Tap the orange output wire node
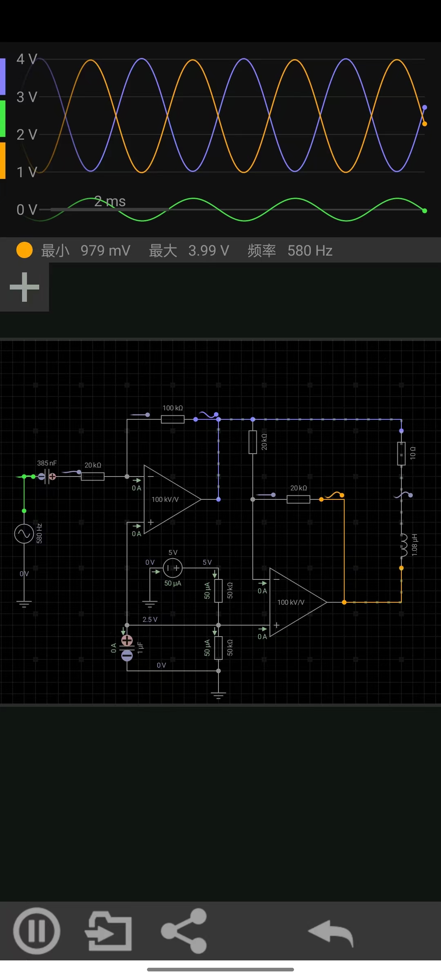This screenshot has width=441, height=980. coord(344,602)
